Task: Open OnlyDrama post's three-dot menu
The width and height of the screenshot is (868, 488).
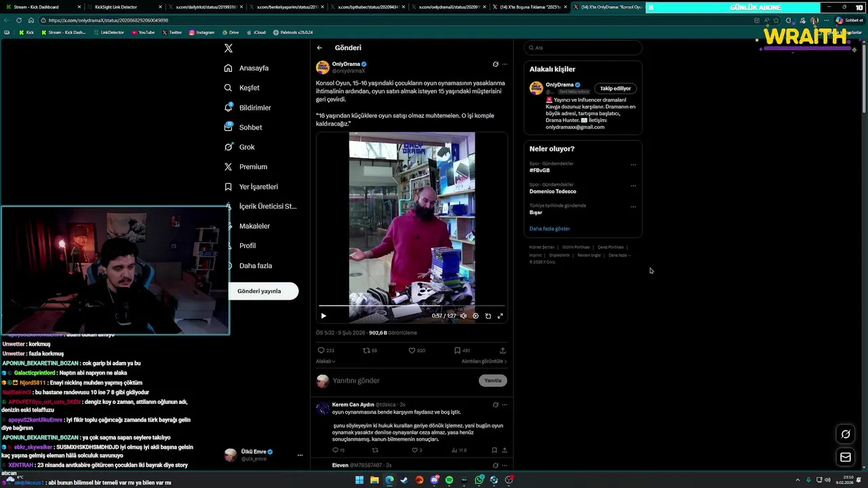Action: [x=504, y=64]
